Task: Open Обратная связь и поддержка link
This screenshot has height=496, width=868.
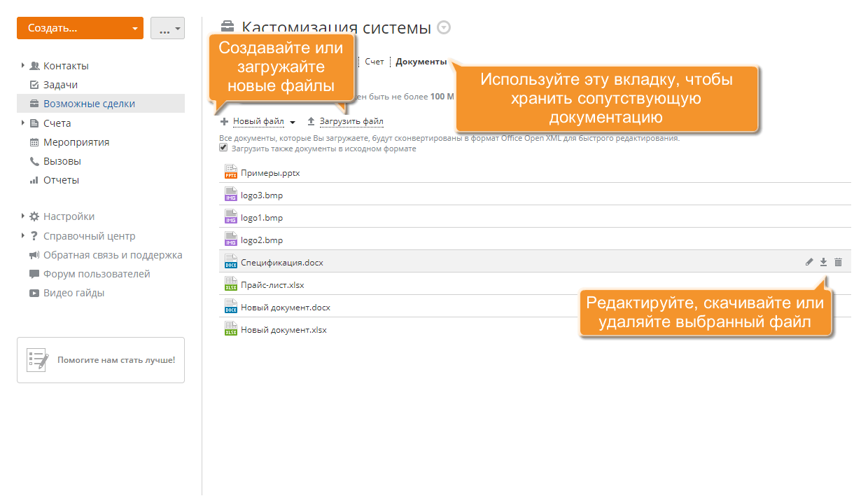Action: click(x=113, y=255)
